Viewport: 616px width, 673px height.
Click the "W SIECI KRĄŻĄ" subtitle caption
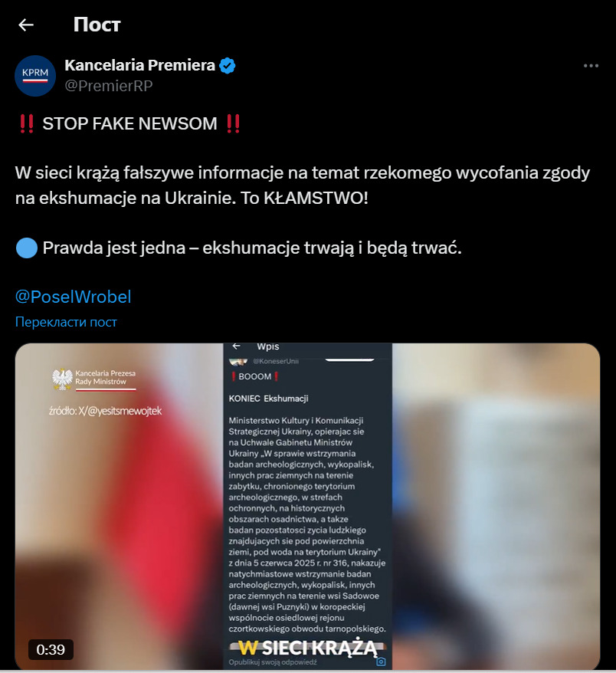[x=307, y=648]
